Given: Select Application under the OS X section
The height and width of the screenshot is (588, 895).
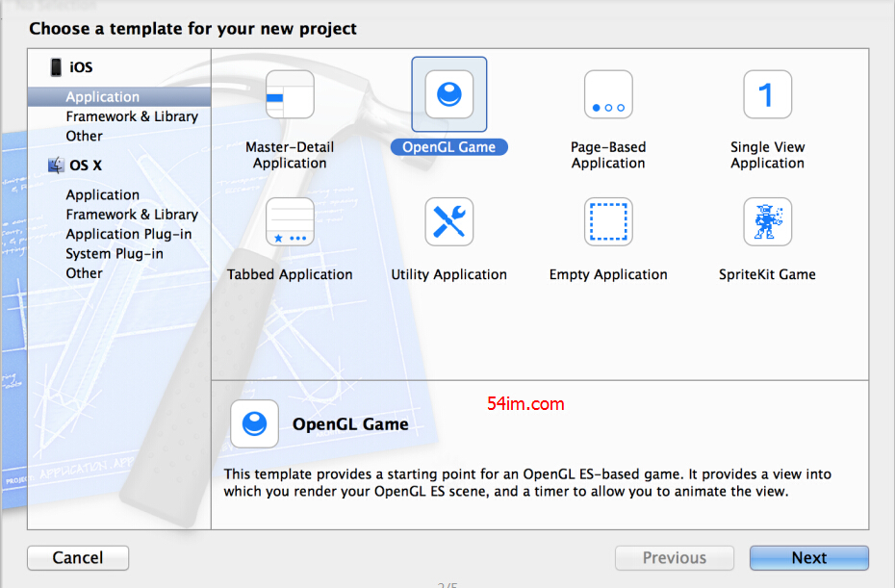Looking at the screenshot, I should click(x=102, y=194).
